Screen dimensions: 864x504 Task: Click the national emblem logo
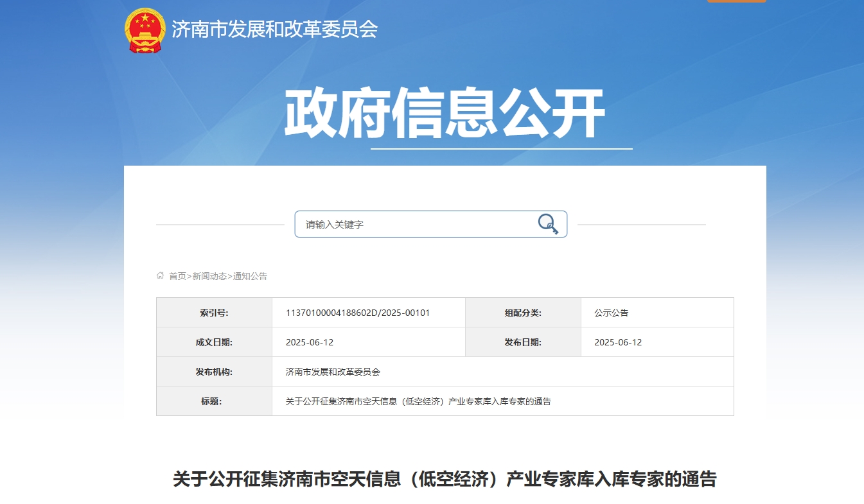tap(145, 30)
